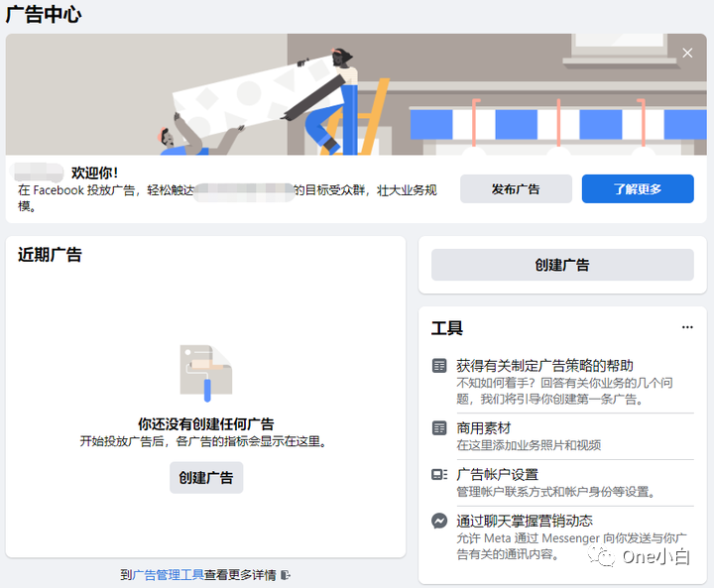Click 创建广告 button under 近期广告 empty state
Screen dimensions: 714x588
coord(206,477)
